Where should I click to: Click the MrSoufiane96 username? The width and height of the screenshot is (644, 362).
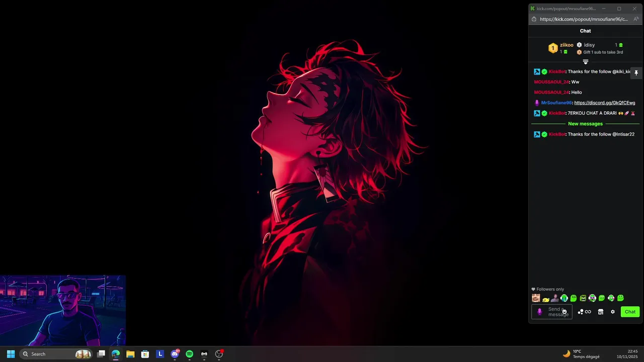coord(556,103)
